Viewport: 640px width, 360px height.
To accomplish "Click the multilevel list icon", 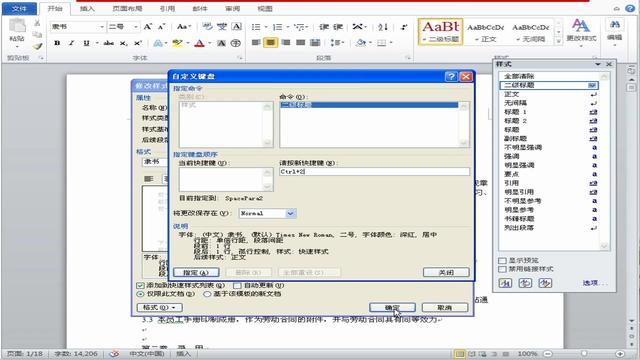I will pos(300,27).
